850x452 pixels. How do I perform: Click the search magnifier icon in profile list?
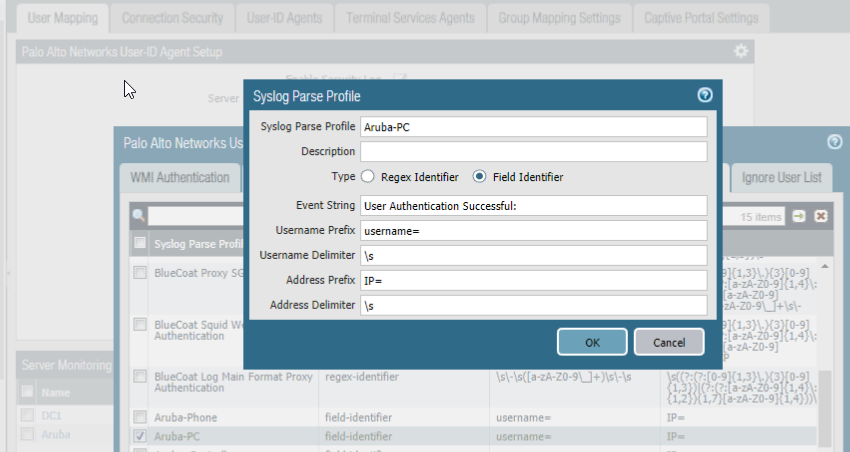point(138,216)
